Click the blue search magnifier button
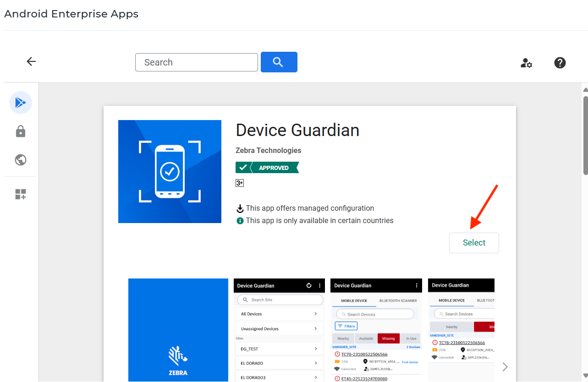Screen dimensions: 588x382 click(279, 62)
